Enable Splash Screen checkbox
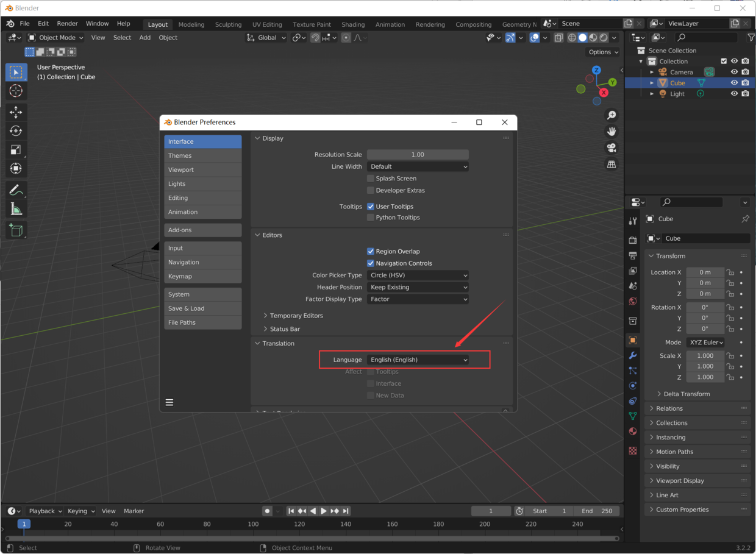Image resolution: width=756 pixels, height=554 pixels. [371, 179]
